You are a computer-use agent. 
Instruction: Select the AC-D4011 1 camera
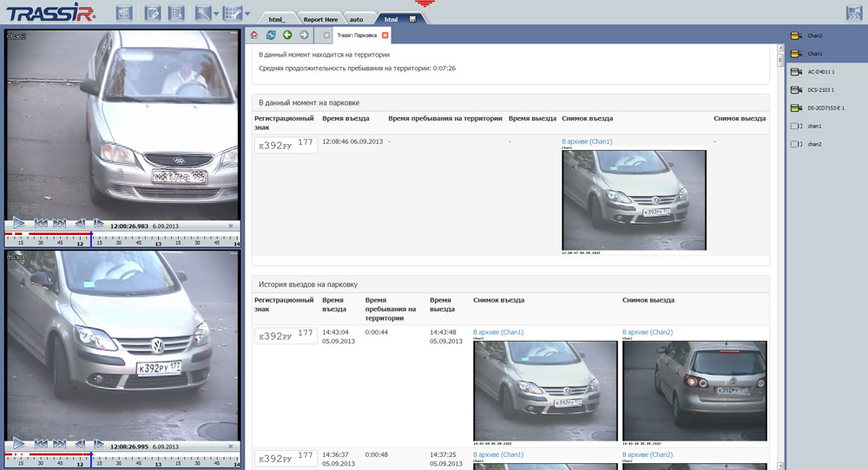[x=820, y=72]
